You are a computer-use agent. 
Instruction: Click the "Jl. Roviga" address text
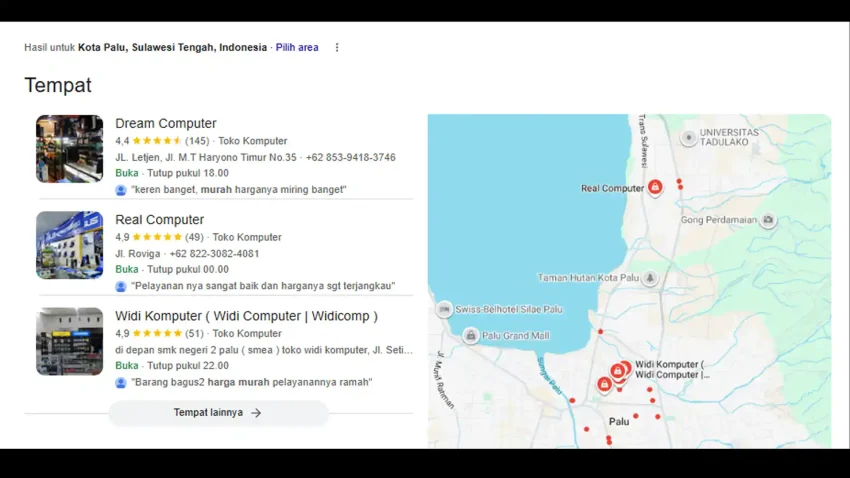click(x=138, y=254)
